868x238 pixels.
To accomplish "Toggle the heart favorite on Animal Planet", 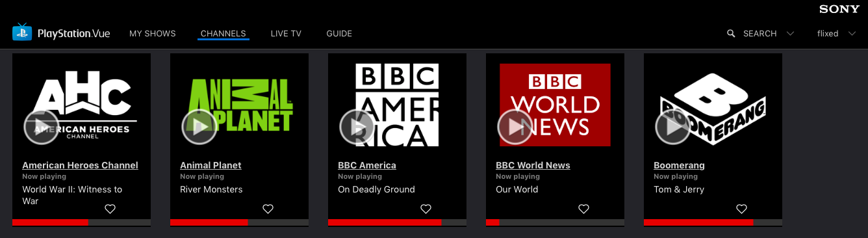I will [x=268, y=209].
